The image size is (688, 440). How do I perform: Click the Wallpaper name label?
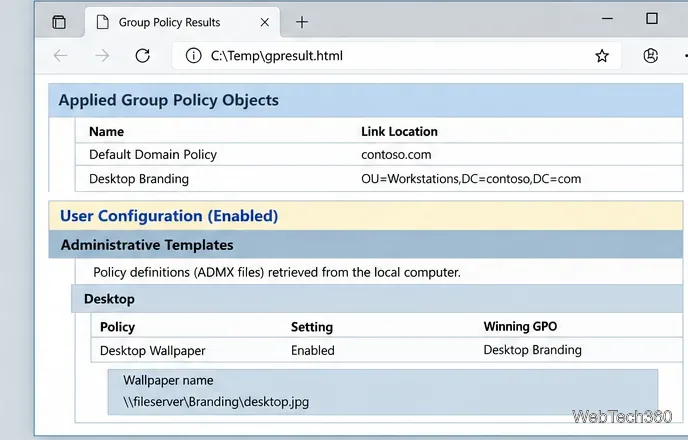(x=168, y=380)
